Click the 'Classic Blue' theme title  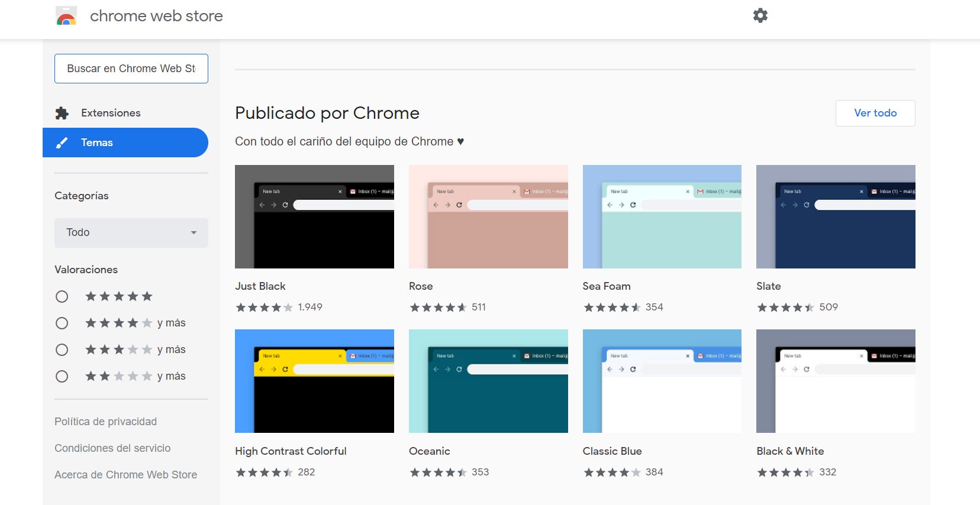(612, 451)
